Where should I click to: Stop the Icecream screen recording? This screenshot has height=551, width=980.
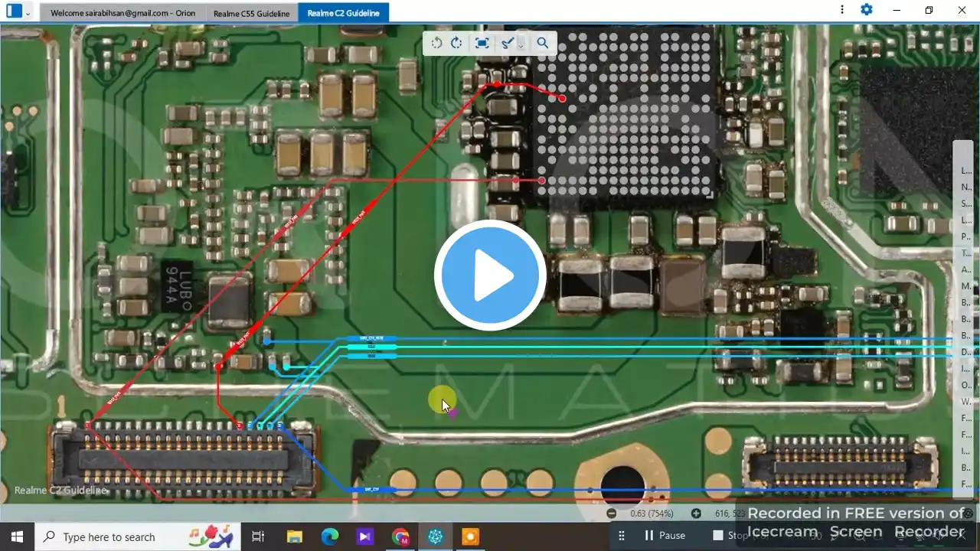click(729, 535)
